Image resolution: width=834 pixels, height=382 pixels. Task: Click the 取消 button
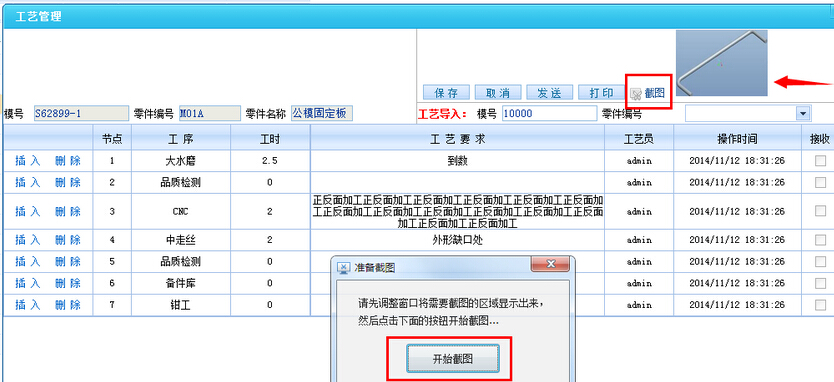tap(498, 93)
